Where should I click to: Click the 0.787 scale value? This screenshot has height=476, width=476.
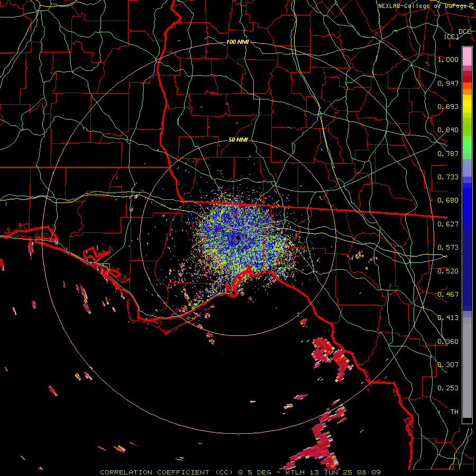pos(448,153)
